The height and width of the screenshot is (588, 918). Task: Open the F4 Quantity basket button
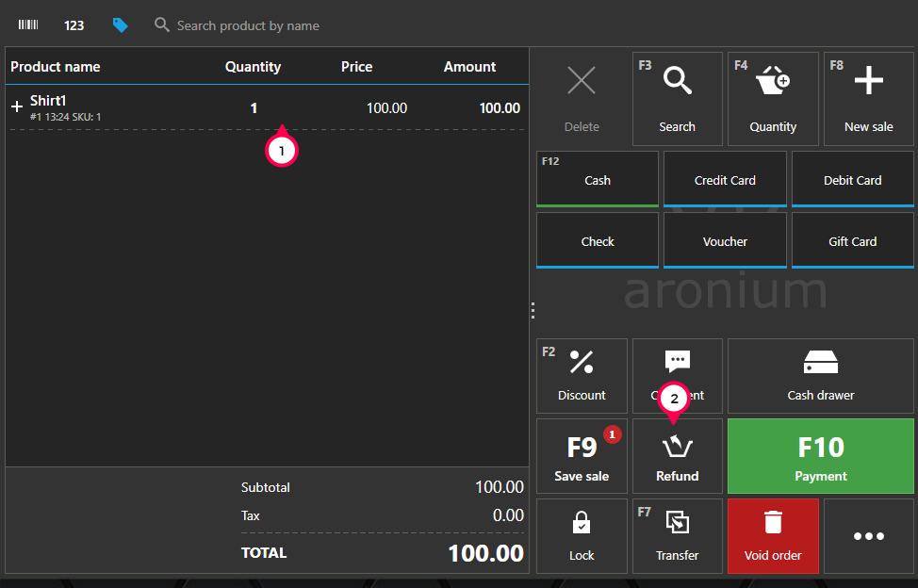click(x=773, y=99)
